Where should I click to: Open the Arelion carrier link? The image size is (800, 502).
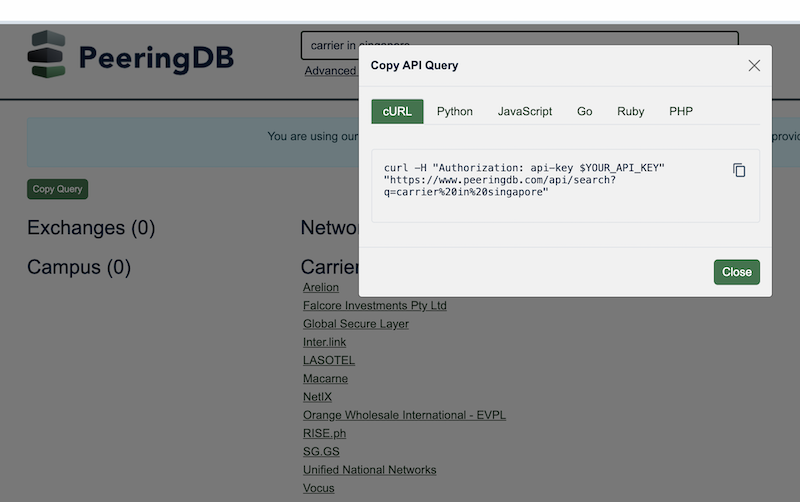click(320, 287)
